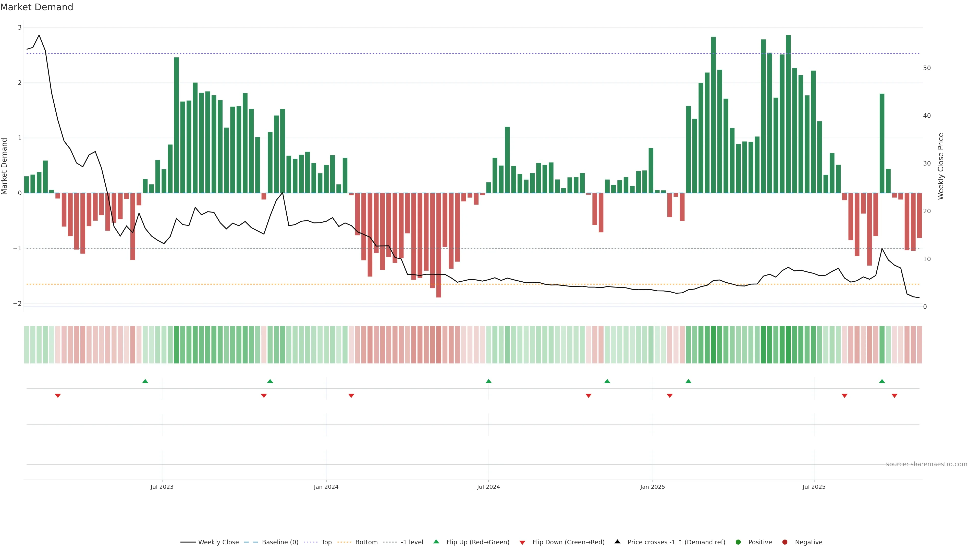Click the source: sharemaestro.com text
Screen dimensions: 980x551
tap(926, 464)
